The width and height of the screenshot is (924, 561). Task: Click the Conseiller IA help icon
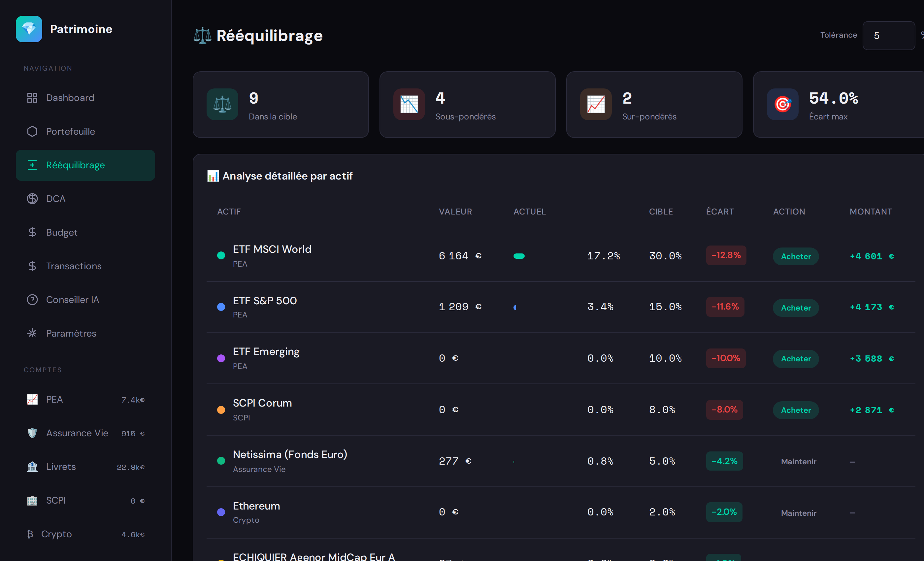coord(32,300)
